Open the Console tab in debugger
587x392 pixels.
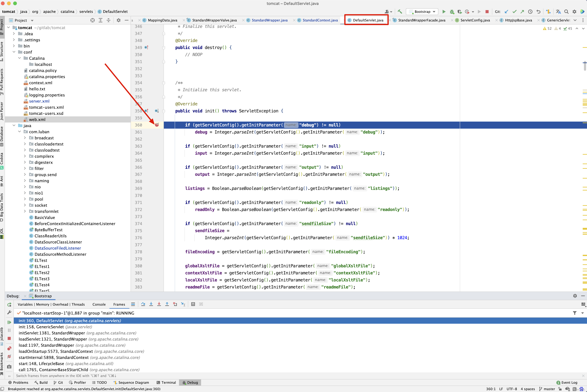point(99,304)
